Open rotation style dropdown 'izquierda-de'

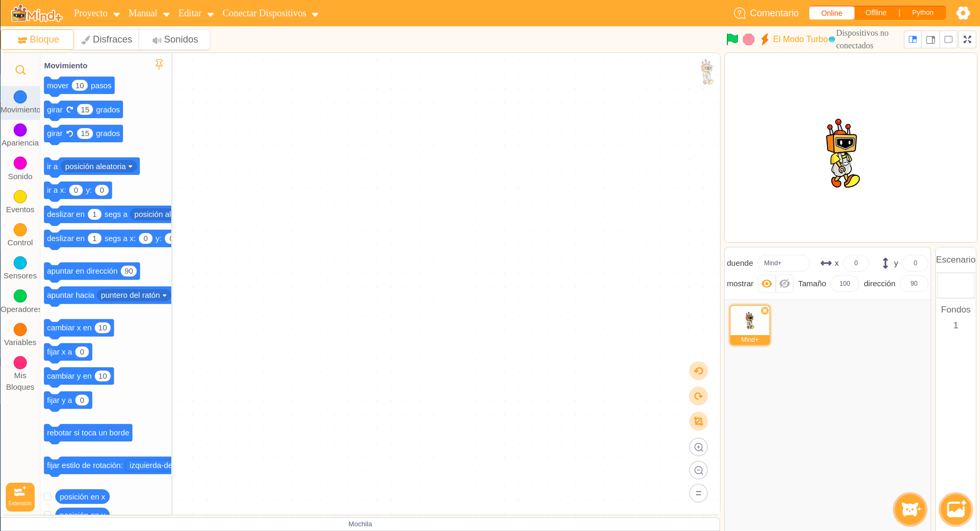point(149,465)
